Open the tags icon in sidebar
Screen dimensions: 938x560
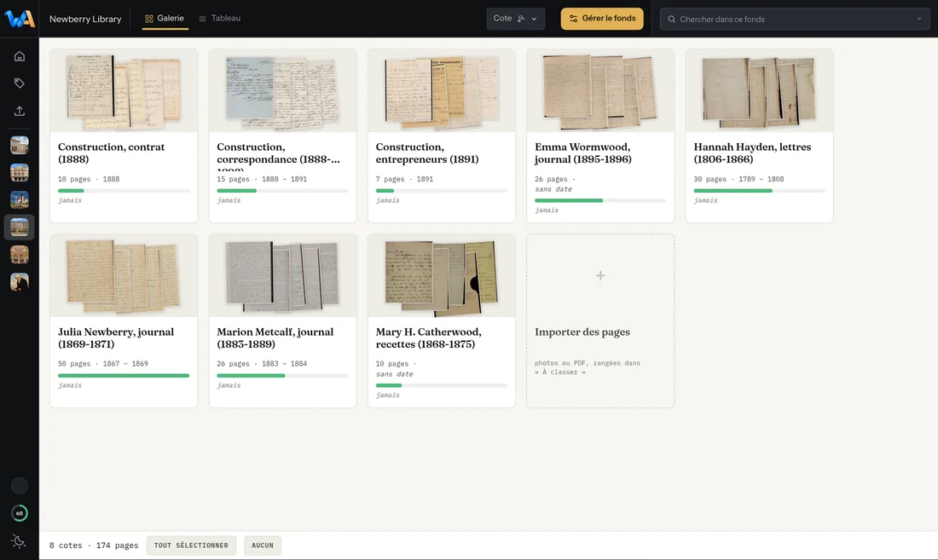19,83
